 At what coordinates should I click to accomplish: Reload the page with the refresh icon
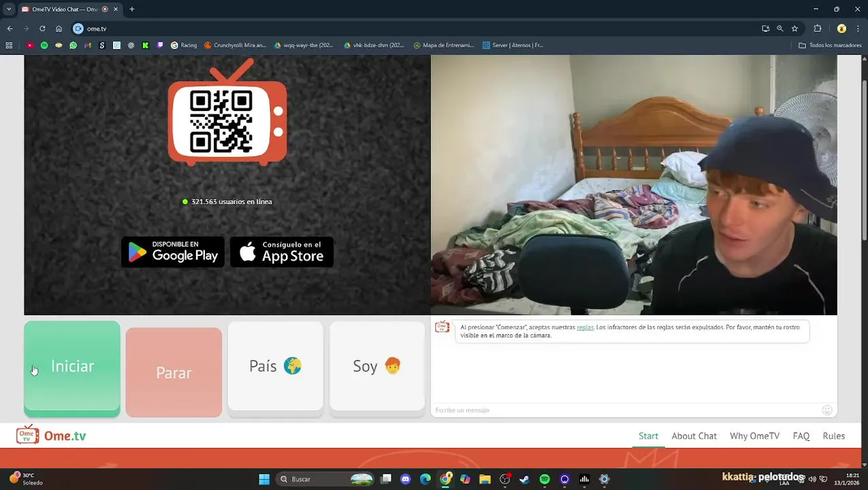[42, 29]
